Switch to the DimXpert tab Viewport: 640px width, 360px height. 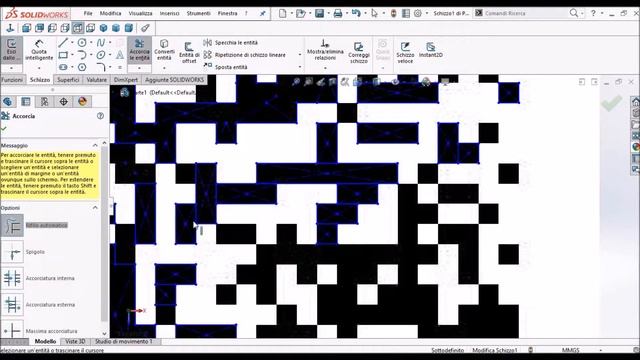[x=125, y=80]
